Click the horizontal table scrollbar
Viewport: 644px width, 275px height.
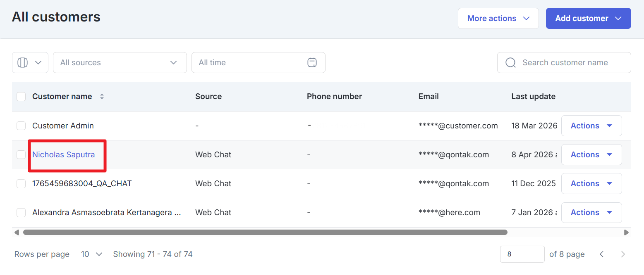pos(265,232)
